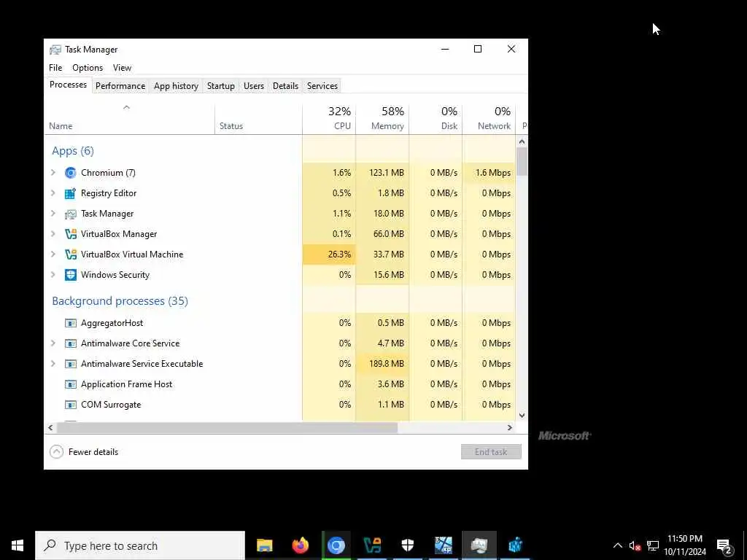Click the Antimalware Service Executable icon
Image resolution: width=747 pixels, height=560 pixels.
click(x=71, y=364)
